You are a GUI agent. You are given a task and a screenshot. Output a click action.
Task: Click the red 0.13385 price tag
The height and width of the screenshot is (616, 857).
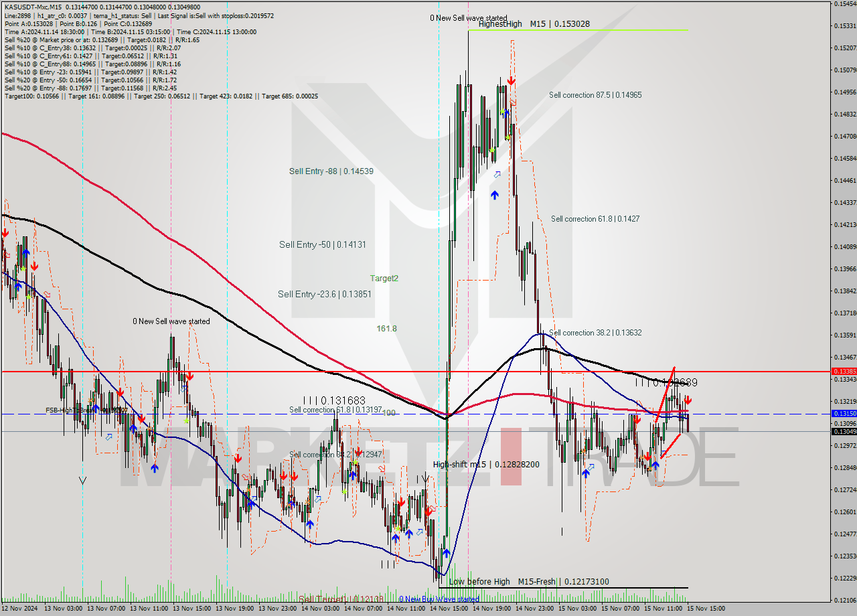[844, 371]
